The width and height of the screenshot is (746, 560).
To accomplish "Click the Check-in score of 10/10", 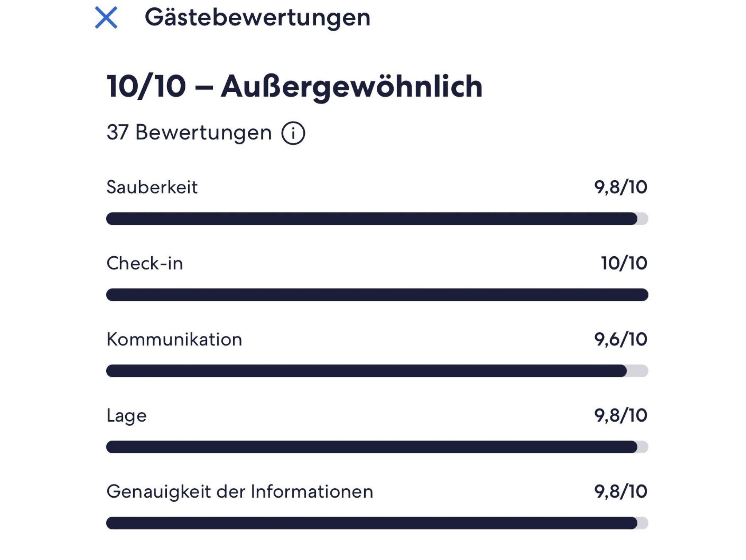I will pyautogui.click(x=624, y=263).
